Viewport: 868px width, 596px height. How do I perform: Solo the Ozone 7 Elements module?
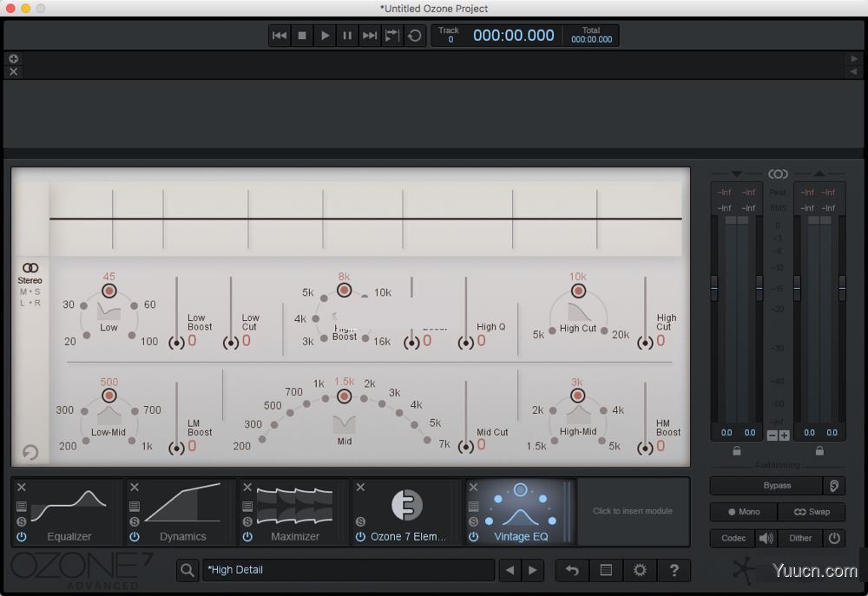(360, 521)
